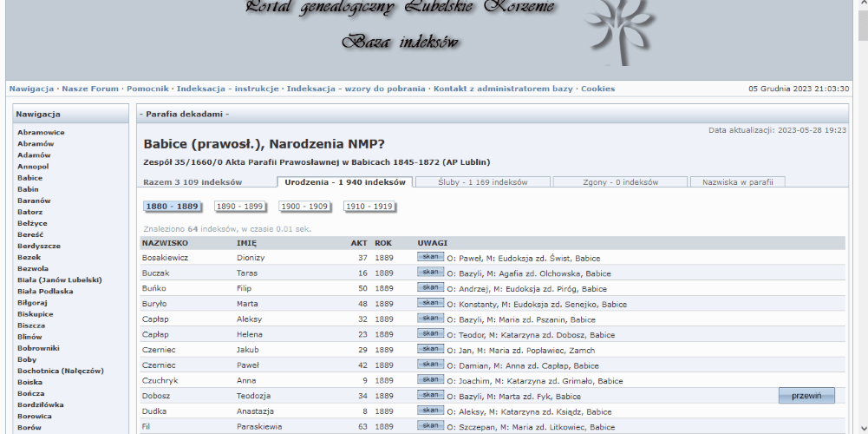Choose the 1910 - 1919 decade range
868x434 pixels.
[x=369, y=207]
